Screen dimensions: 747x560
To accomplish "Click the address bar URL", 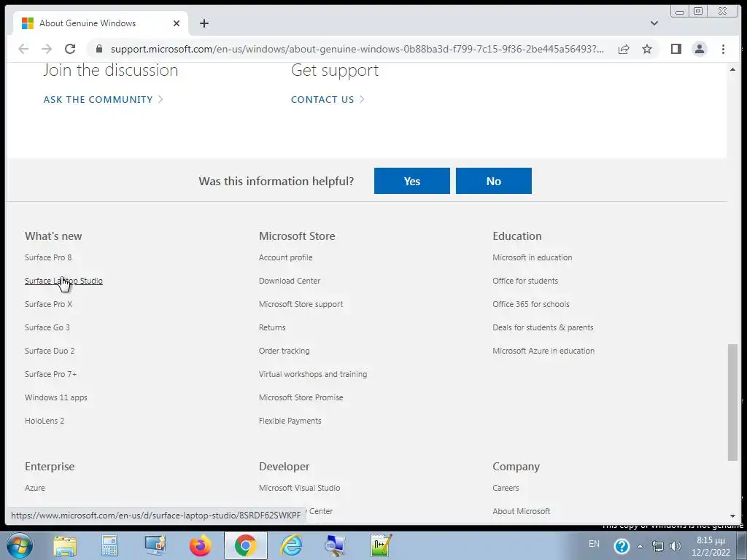I will tap(357, 49).
